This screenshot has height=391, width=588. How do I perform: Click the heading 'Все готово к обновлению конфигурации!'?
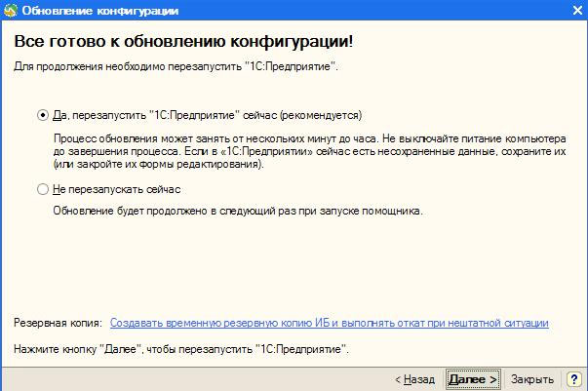coord(183,41)
